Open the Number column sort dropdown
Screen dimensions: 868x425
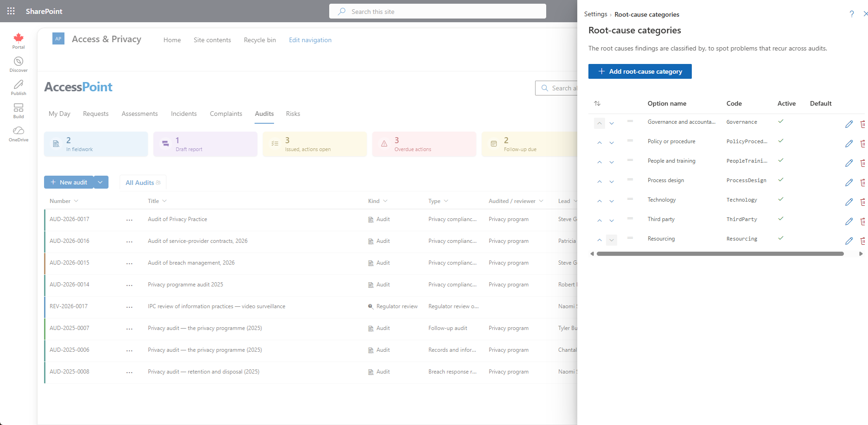pyautogui.click(x=76, y=201)
